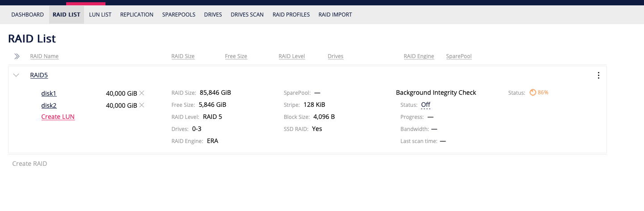The image size is (644, 211).
Task: Collapse the RAID5 row chevron
Action: coord(17,75)
